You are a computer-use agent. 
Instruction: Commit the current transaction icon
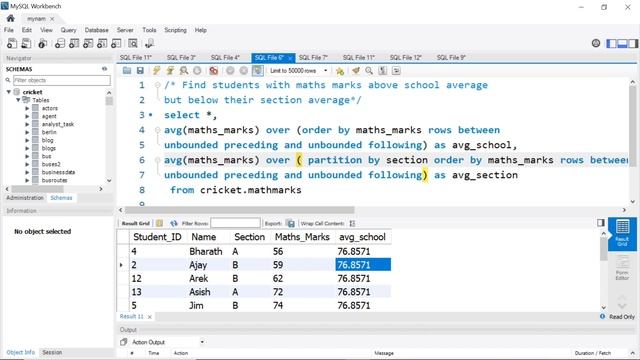(230, 71)
